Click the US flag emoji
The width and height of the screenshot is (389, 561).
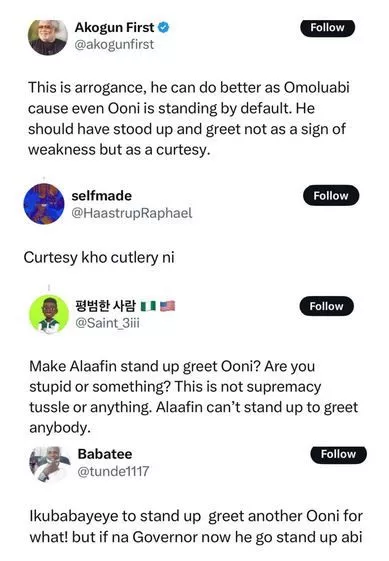click(x=167, y=306)
